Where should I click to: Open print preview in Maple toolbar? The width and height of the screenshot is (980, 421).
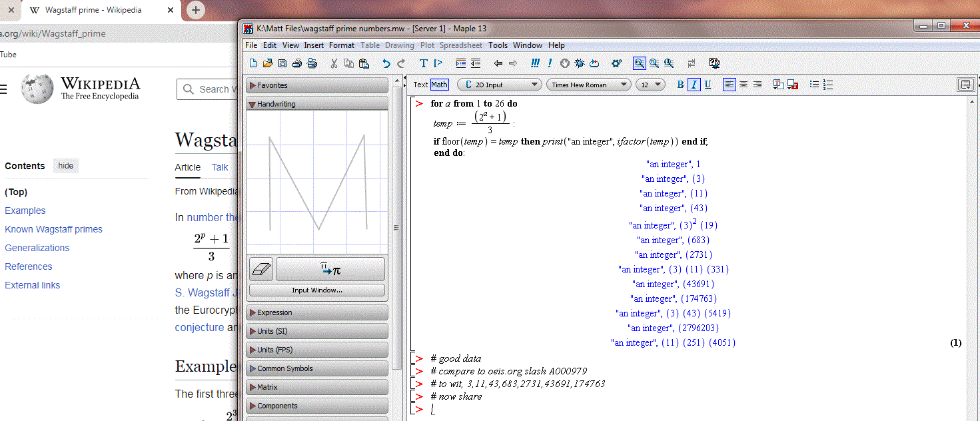312,63
